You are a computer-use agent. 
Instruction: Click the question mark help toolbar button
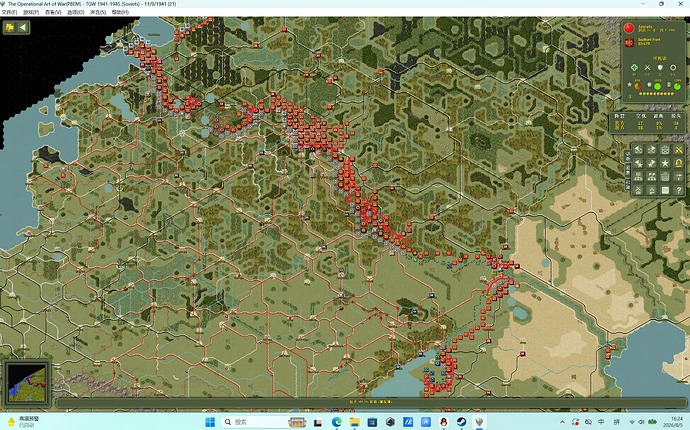tap(679, 190)
